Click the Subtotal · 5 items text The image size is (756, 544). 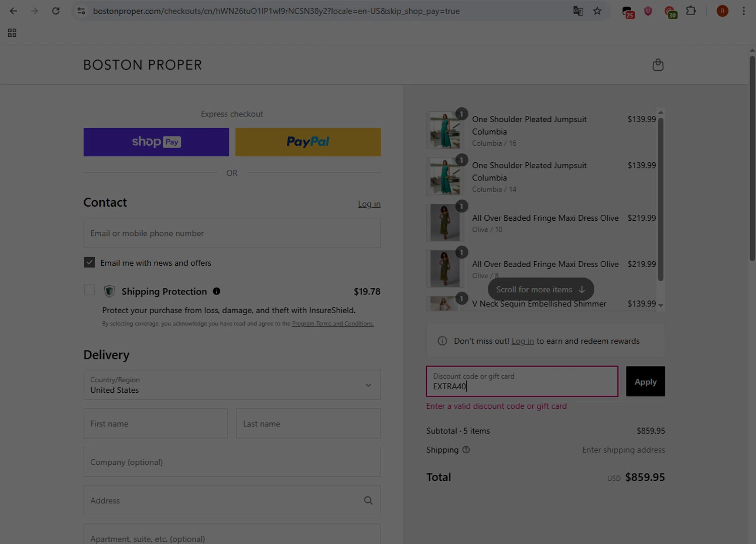[458, 431]
